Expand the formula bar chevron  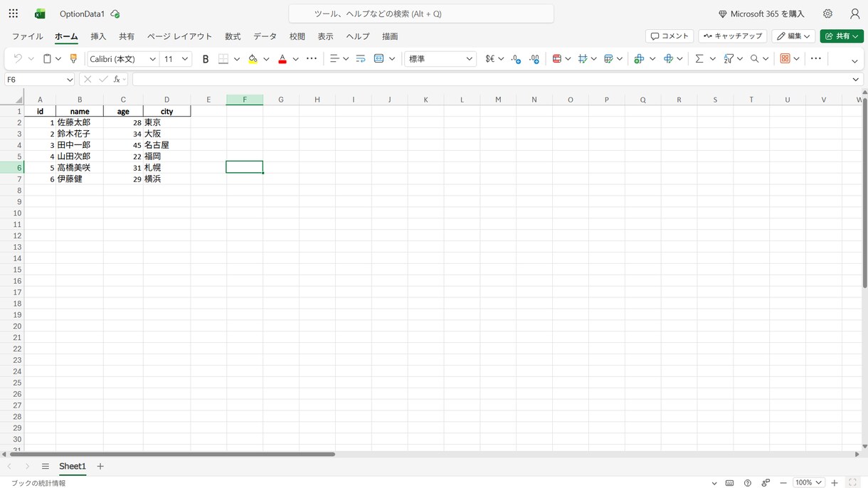tap(855, 80)
